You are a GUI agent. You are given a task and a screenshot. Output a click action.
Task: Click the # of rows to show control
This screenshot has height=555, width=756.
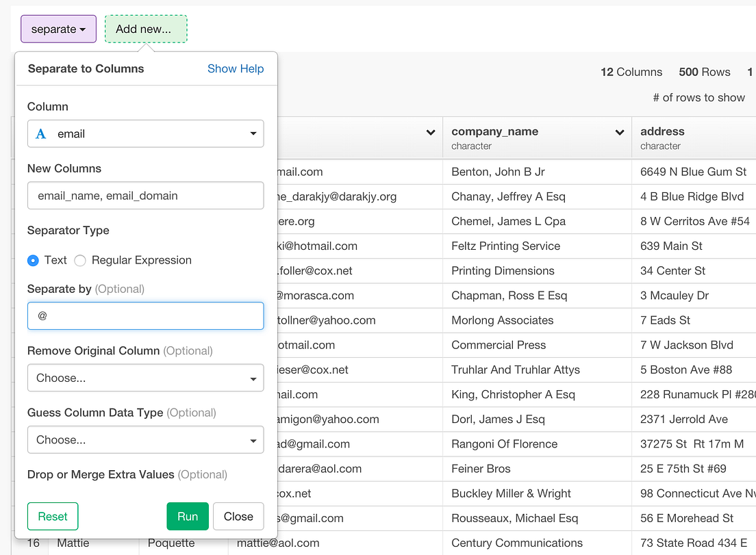699,97
